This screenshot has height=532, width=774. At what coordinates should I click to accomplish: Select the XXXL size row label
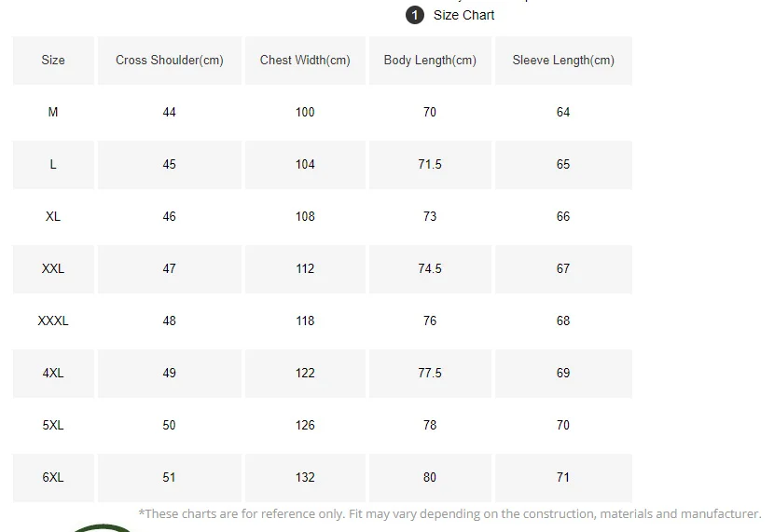[53, 321]
